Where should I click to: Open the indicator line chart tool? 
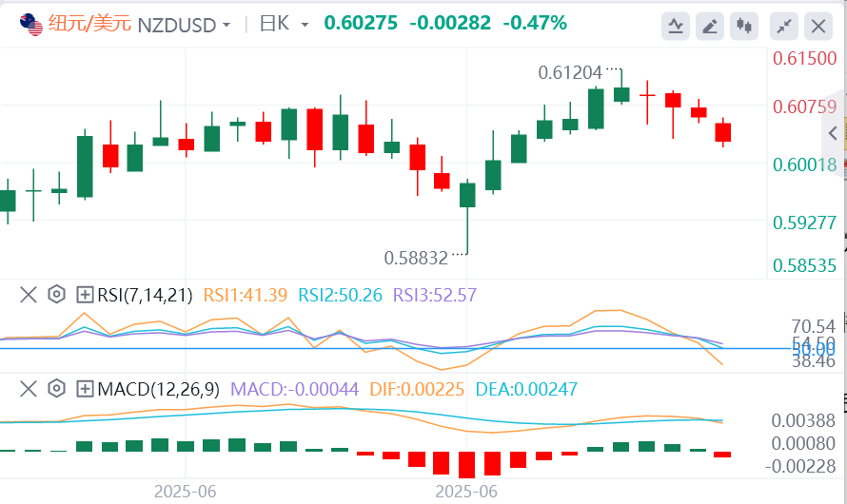(x=676, y=26)
